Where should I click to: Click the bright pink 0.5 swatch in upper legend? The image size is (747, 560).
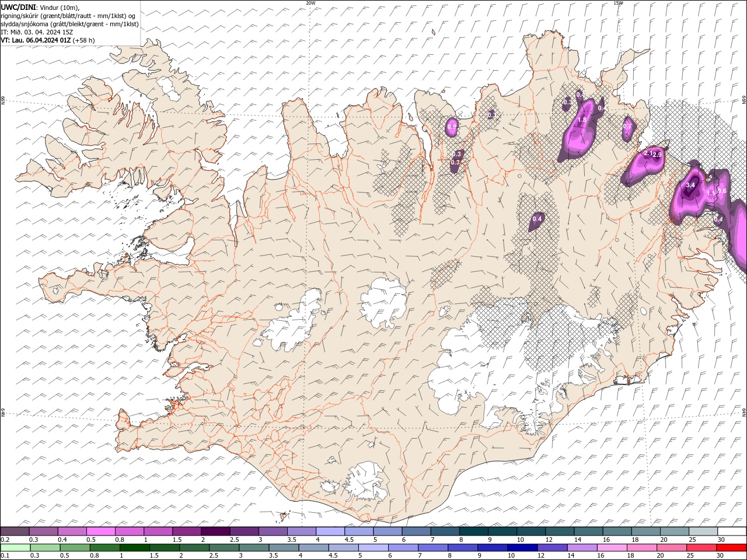pyautogui.click(x=100, y=531)
